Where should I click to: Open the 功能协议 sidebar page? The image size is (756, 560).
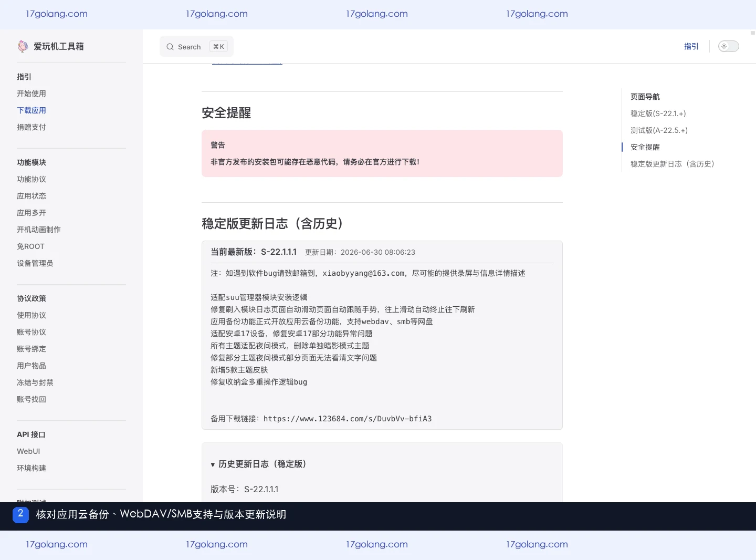pos(31,179)
